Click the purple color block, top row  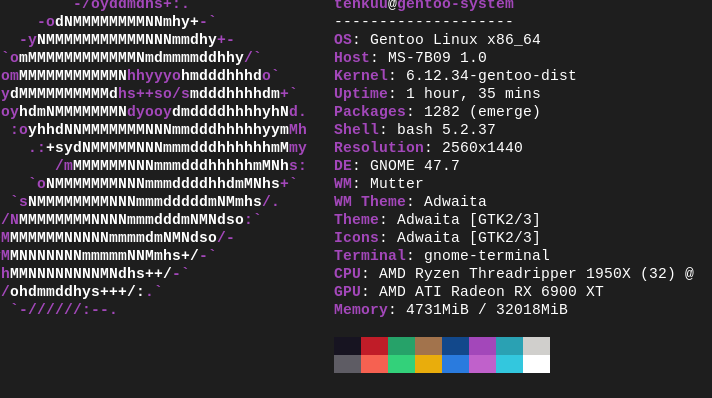pyautogui.click(x=482, y=346)
